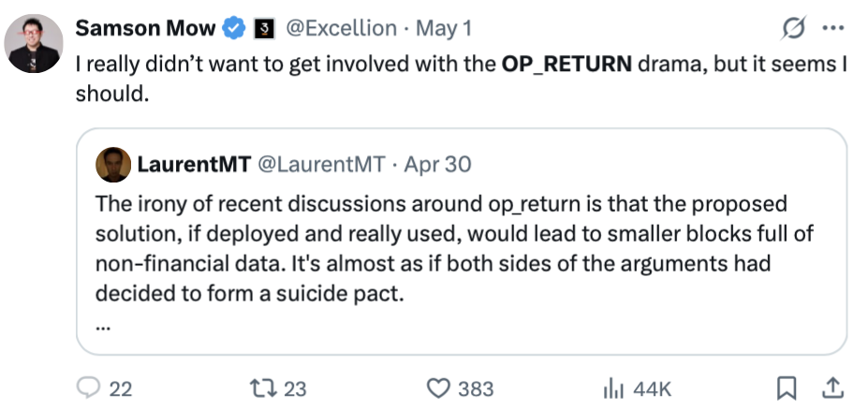Bookmark this tweet
This screenshot has width=868, height=409.
pos(787,387)
